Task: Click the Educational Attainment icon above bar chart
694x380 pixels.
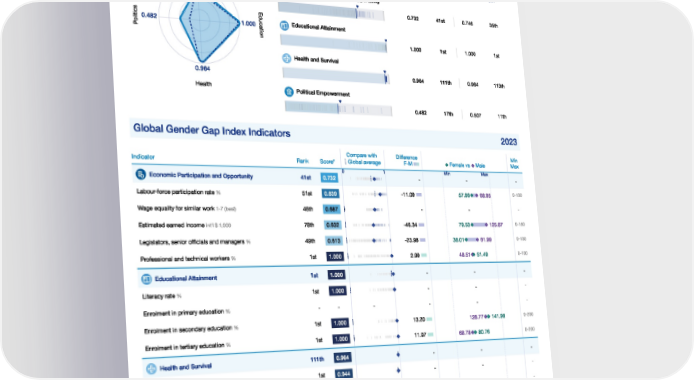Action: point(284,26)
